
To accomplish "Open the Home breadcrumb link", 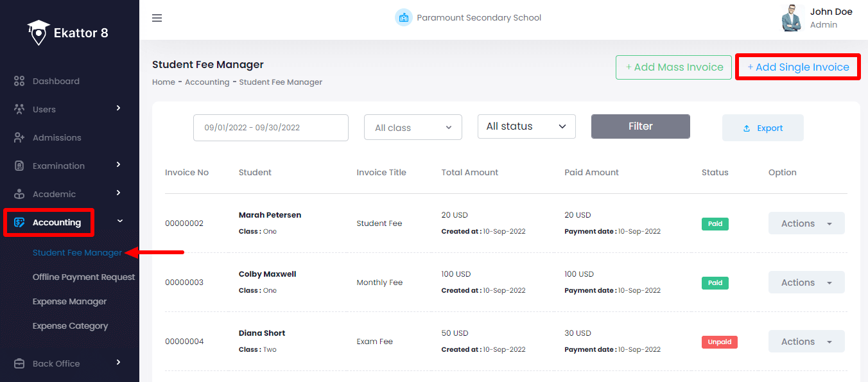I will (x=163, y=82).
